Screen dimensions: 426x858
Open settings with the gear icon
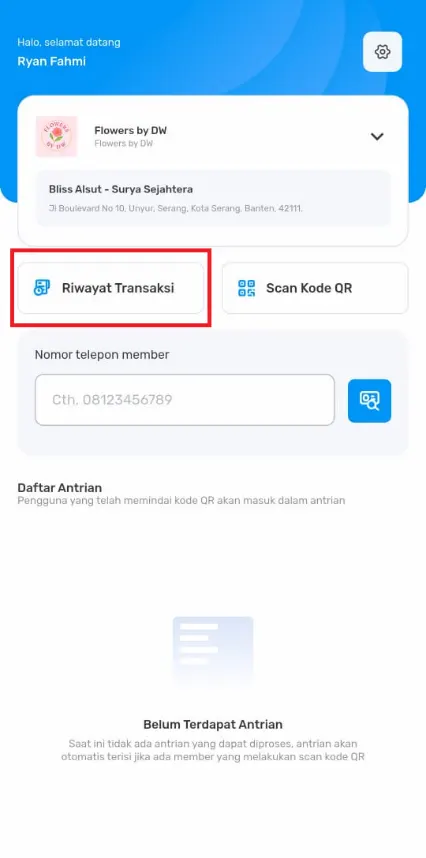click(382, 52)
